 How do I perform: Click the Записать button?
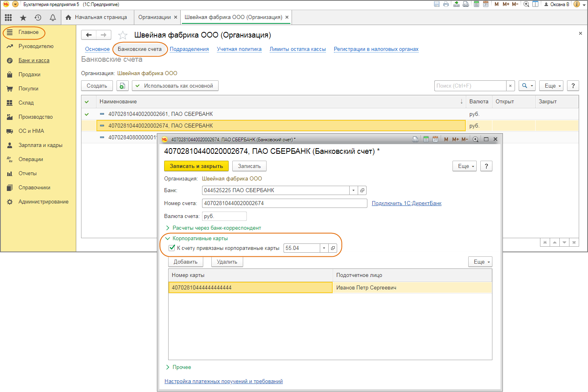[249, 166]
